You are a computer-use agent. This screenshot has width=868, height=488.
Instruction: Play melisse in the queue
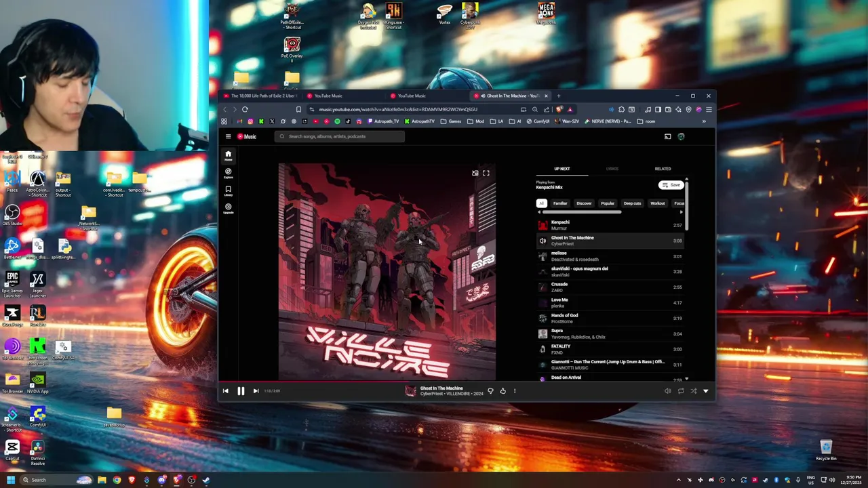[610, 256]
